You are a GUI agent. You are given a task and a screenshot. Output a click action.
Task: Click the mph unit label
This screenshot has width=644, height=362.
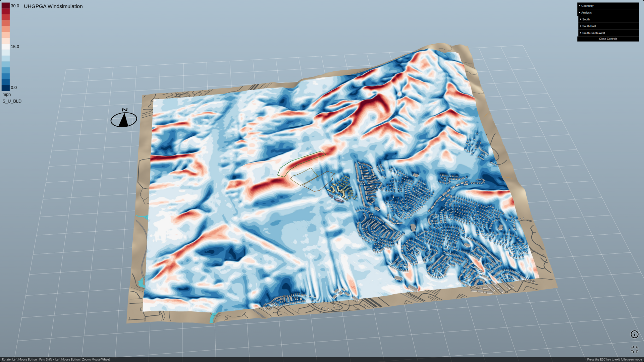(7, 94)
